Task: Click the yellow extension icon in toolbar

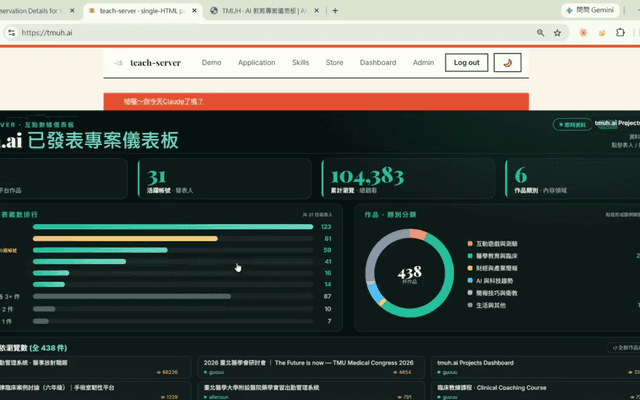Action: 602,33
